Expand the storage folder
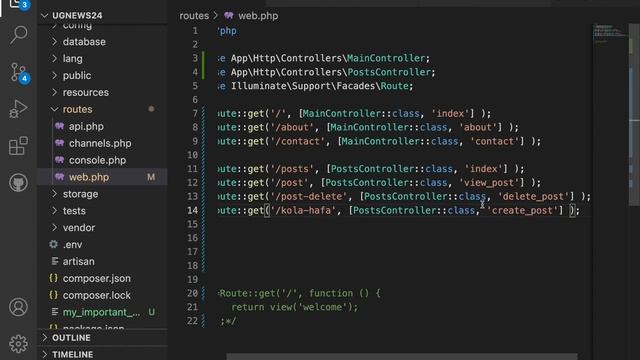The height and width of the screenshot is (360, 640). (x=54, y=193)
